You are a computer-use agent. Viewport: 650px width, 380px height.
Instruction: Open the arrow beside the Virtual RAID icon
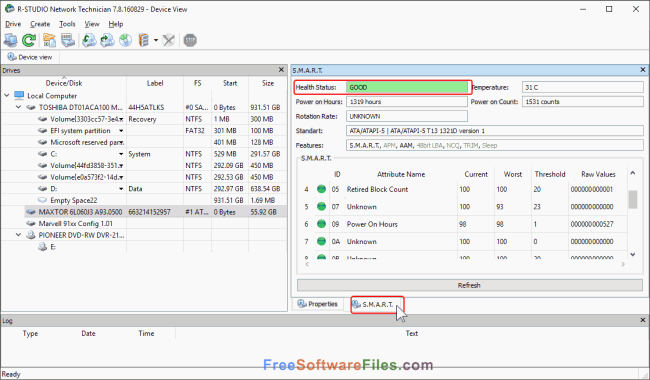pos(156,40)
